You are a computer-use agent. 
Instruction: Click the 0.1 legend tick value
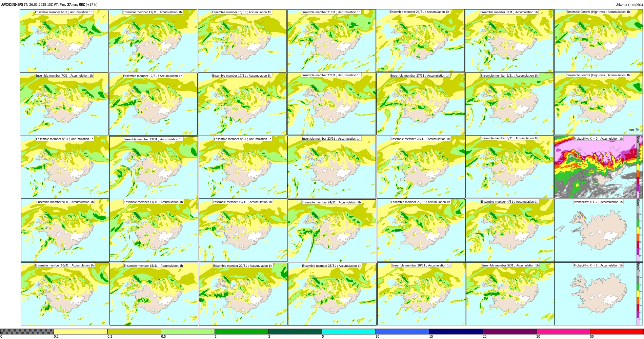[56, 337]
